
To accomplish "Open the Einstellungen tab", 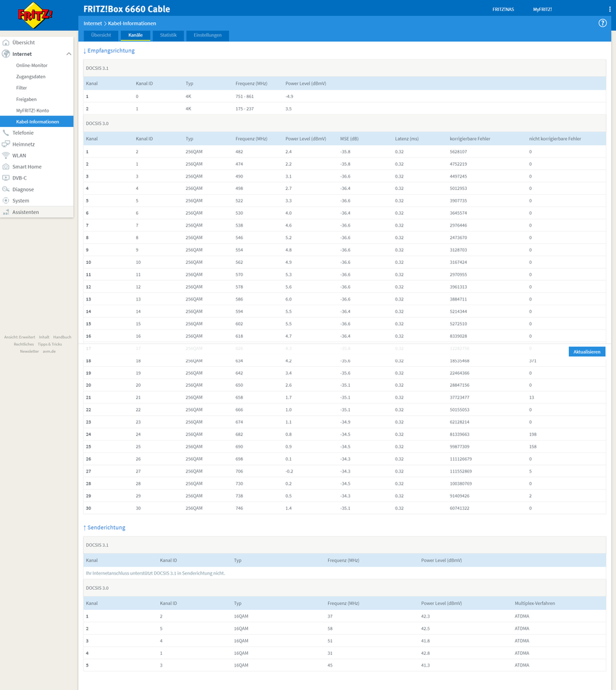I will pyautogui.click(x=208, y=35).
